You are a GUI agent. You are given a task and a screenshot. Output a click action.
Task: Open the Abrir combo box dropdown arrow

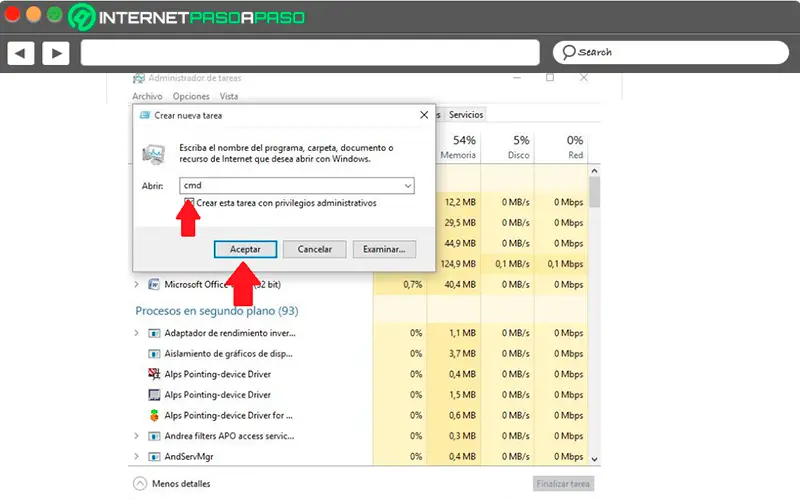(x=408, y=186)
